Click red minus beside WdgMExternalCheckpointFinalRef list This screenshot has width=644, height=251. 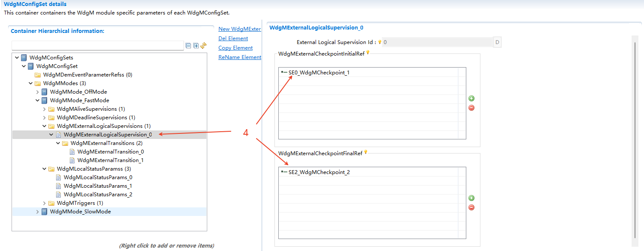pos(471,207)
